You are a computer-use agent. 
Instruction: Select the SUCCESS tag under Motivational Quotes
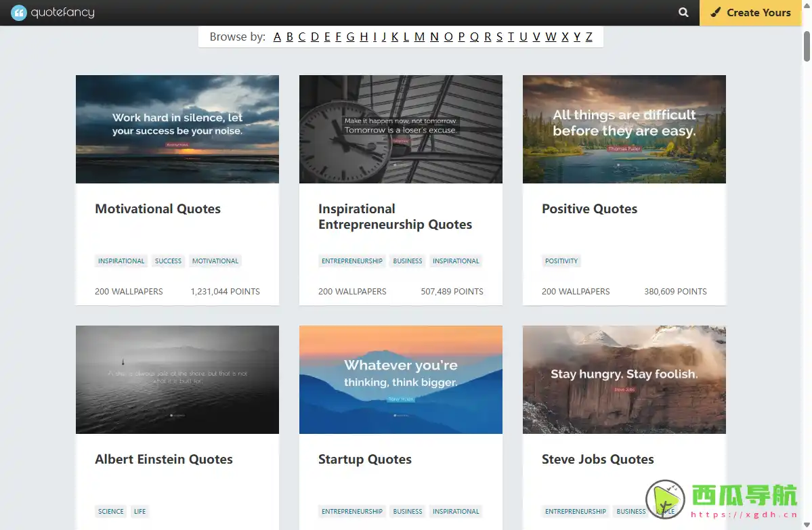click(168, 261)
